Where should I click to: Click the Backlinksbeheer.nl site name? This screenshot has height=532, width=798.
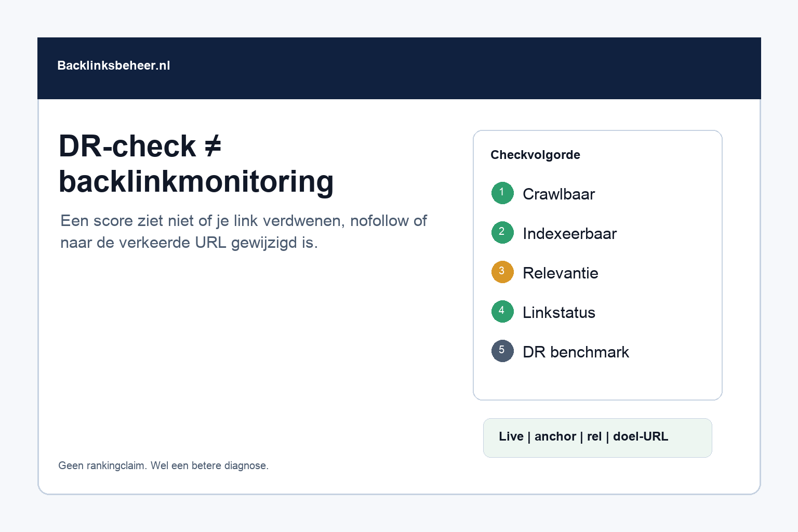coord(114,65)
